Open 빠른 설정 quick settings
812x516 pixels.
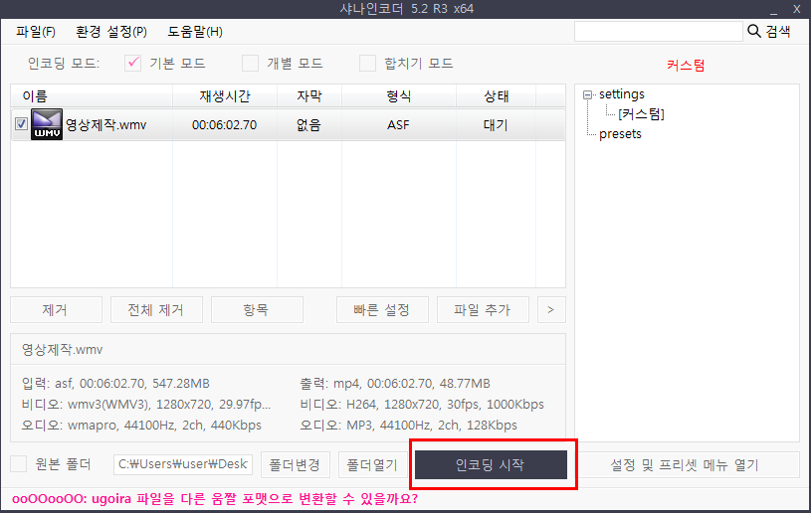tap(382, 309)
